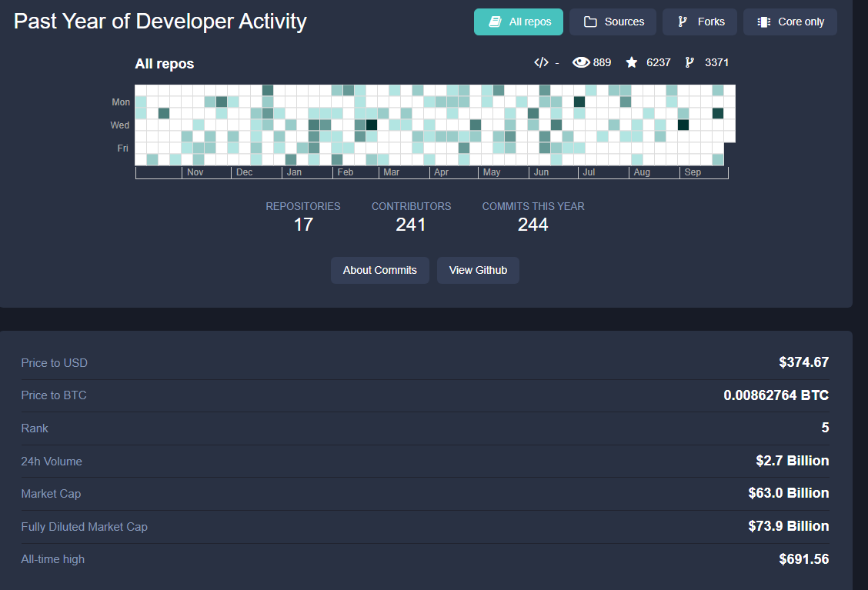The height and width of the screenshot is (590, 868).
Task: Click the folder icon on Sources
Action: [x=591, y=22]
